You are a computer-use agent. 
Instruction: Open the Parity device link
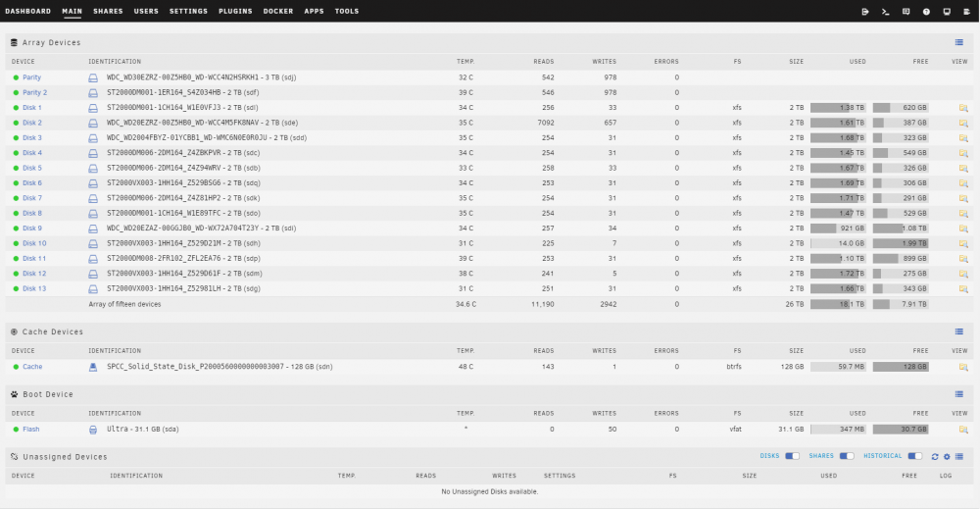pos(32,77)
